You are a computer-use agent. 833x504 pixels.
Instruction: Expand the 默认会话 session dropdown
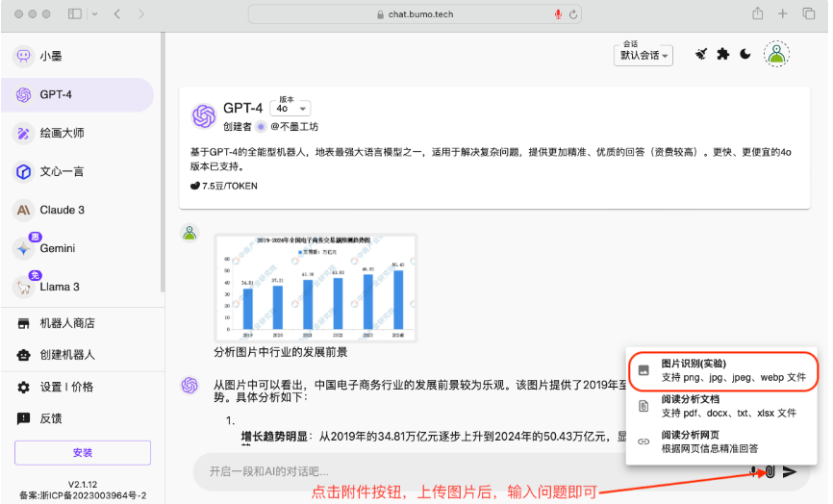tap(644, 55)
